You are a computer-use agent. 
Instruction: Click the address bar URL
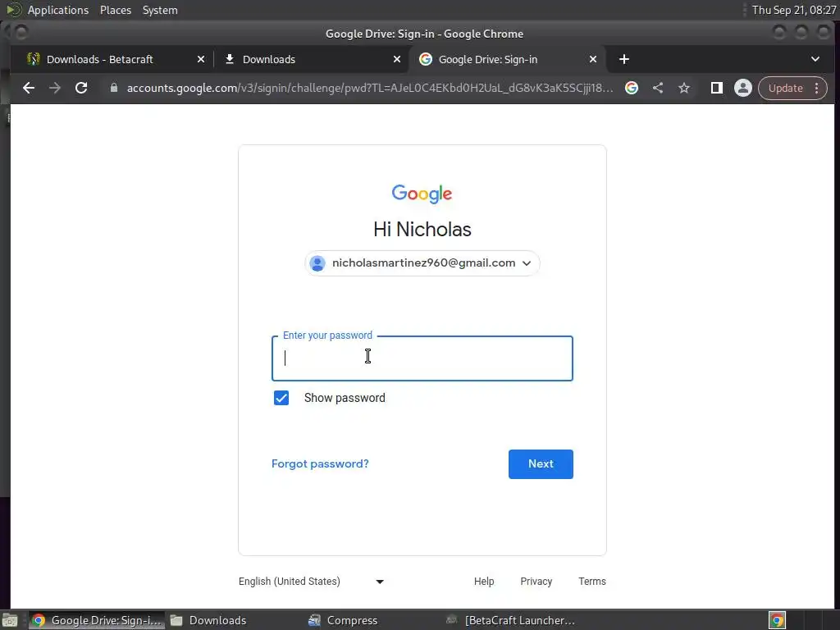tap(370, 88)
